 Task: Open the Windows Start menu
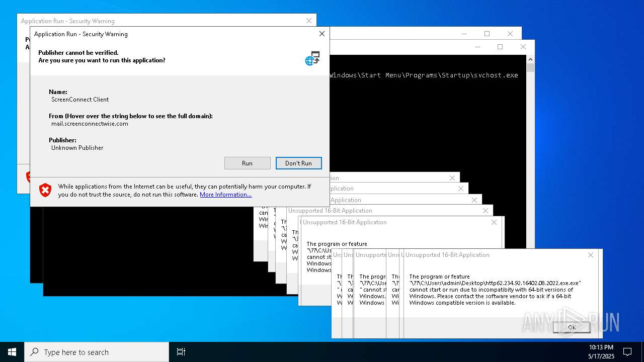coord(12,352)
